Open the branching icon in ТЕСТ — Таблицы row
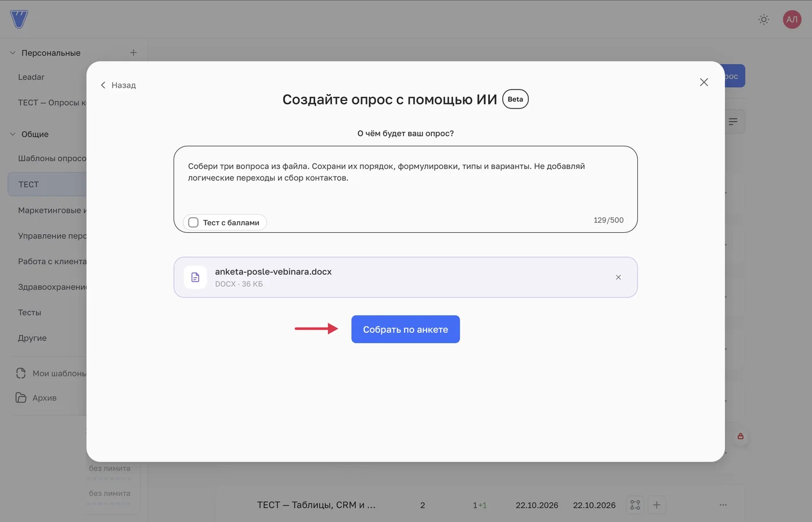812x522 pixels. [635, 505]
